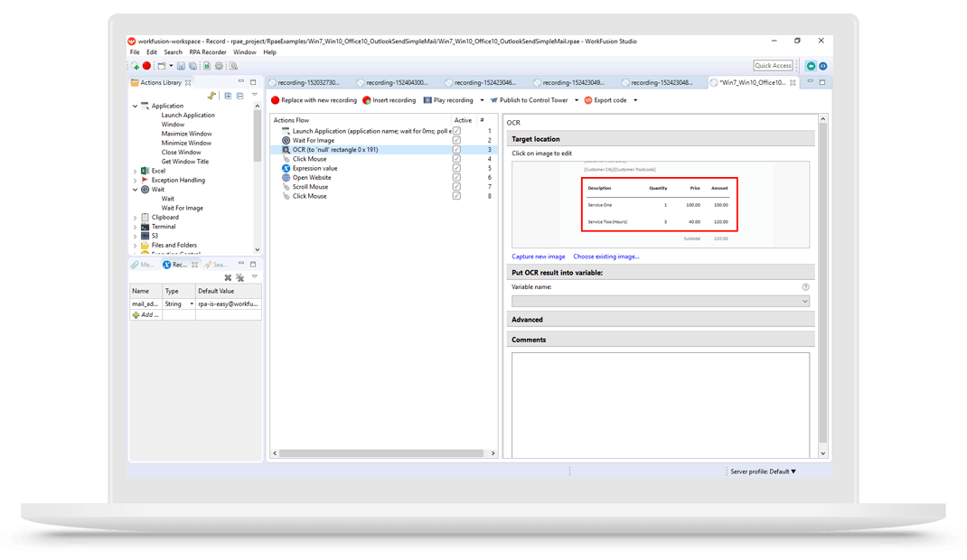This screenshot has height=560, width=967.
Task: Open the blue code perspective icon
Action: pyautogui.click(x=822, y=66)
